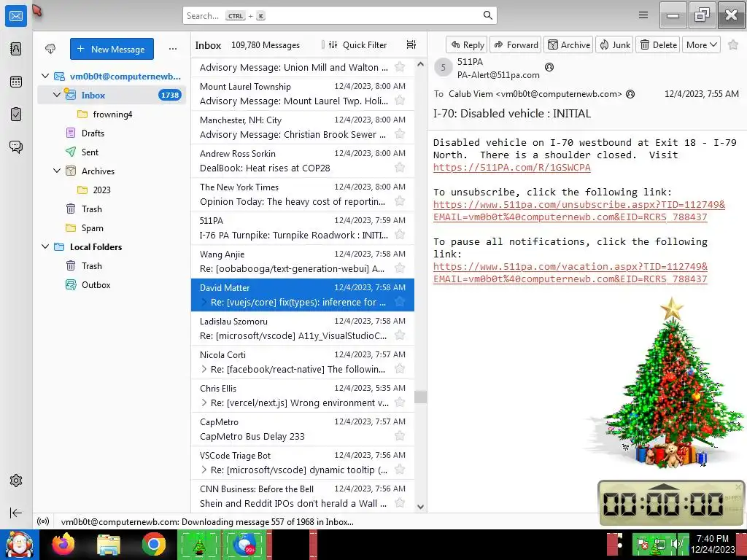Toggle star on The New York Times message
This screenshot has width=747, height=560.
(x=400, y=201)
